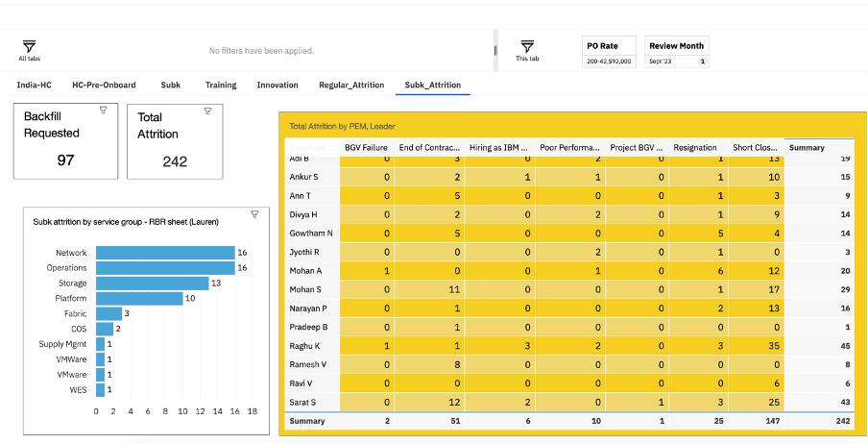Screen dimensions: 868x444
Task: Switch to the India-HC tab
Action: [x=35, y=85]
